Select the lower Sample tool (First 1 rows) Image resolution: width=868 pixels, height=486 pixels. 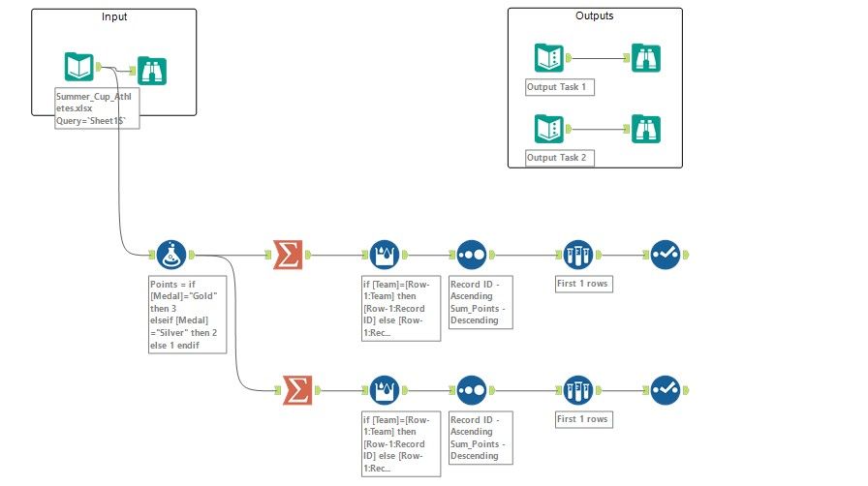pos(578,390)
